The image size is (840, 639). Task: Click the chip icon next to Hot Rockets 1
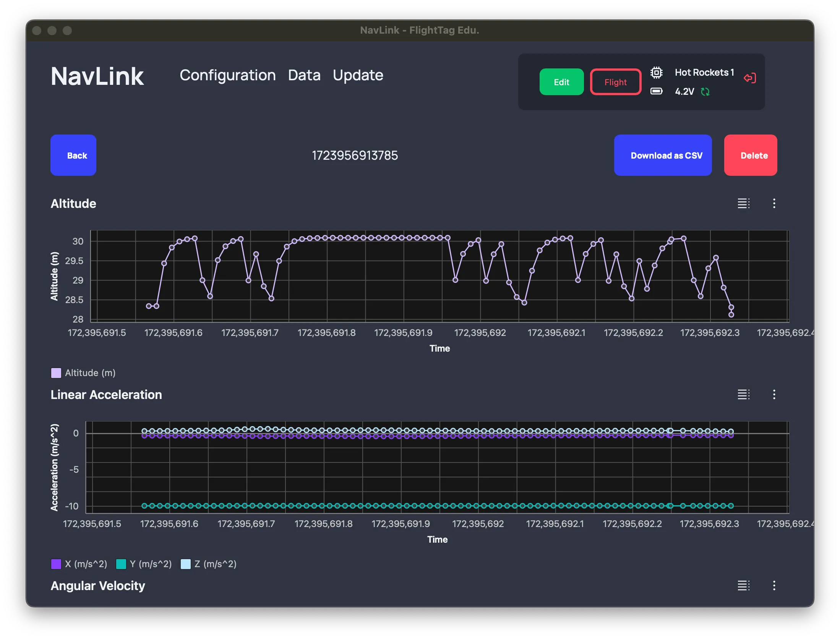pyautogui.click(x=656, y=73)
